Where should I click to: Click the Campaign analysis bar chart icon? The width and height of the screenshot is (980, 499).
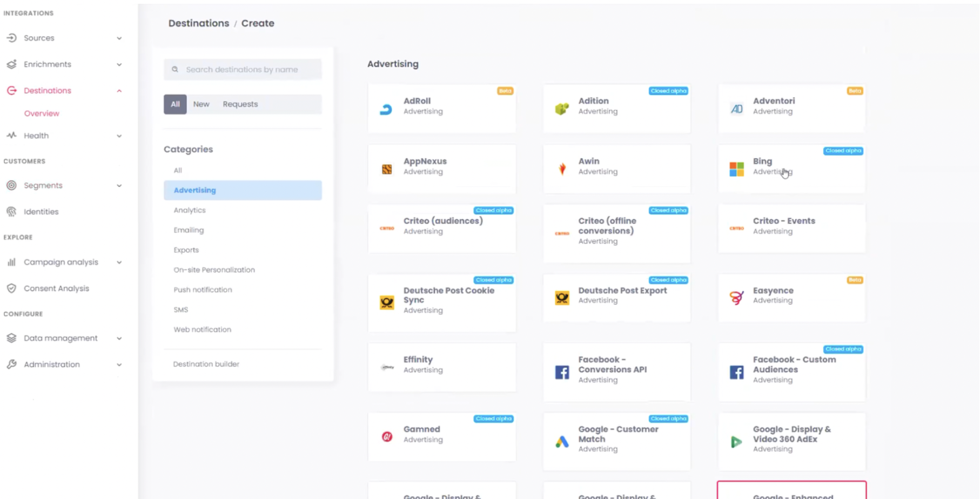point(11,262)
